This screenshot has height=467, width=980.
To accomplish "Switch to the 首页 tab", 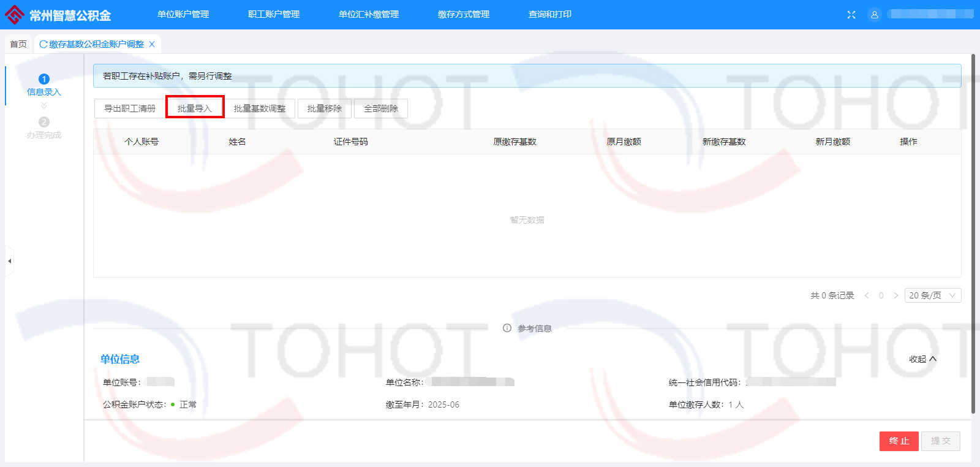I will click(x=18, y=44).
